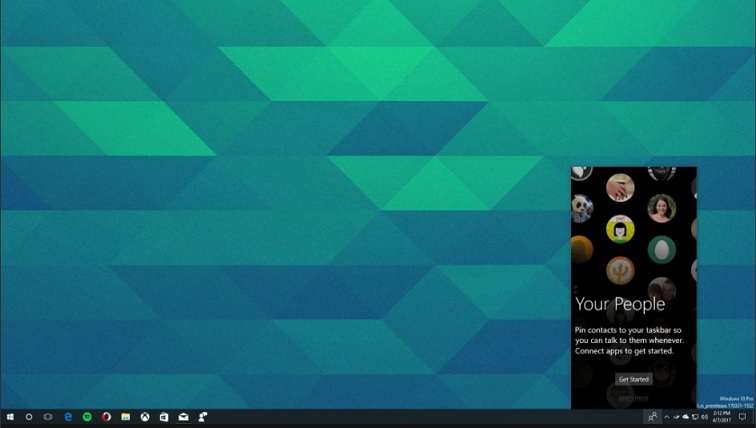
Task: Open Task View from the taskbar
Action: pyautogui.click(x=48, y=416)
